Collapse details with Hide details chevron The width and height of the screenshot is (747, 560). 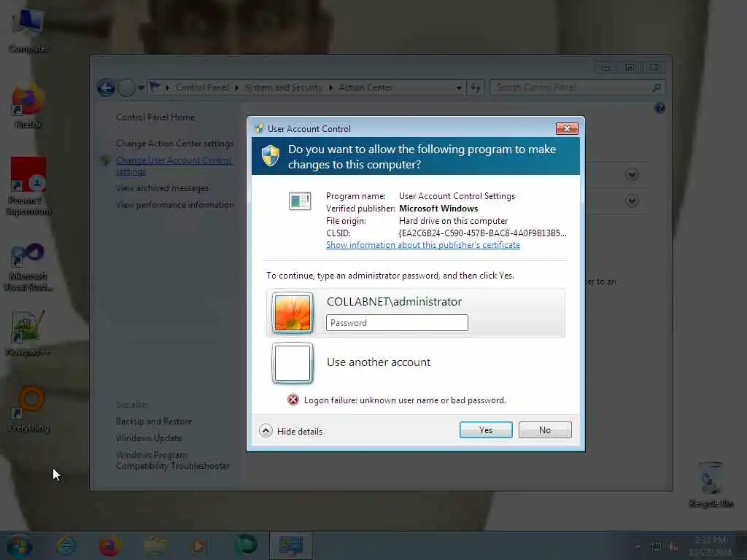266,431
